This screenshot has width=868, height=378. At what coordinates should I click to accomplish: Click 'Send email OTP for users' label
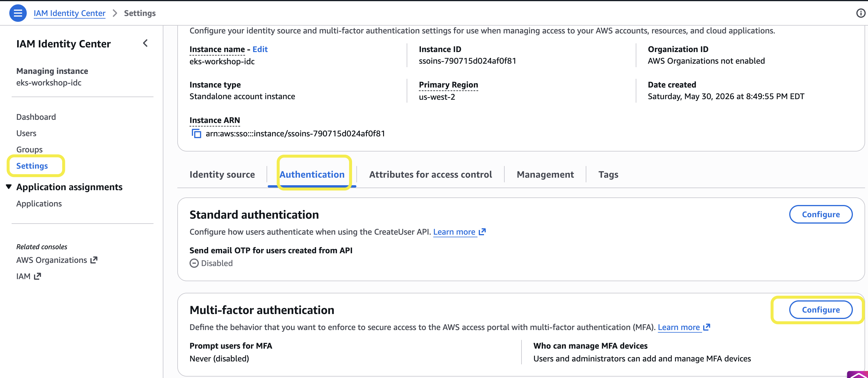click(271, 250)
